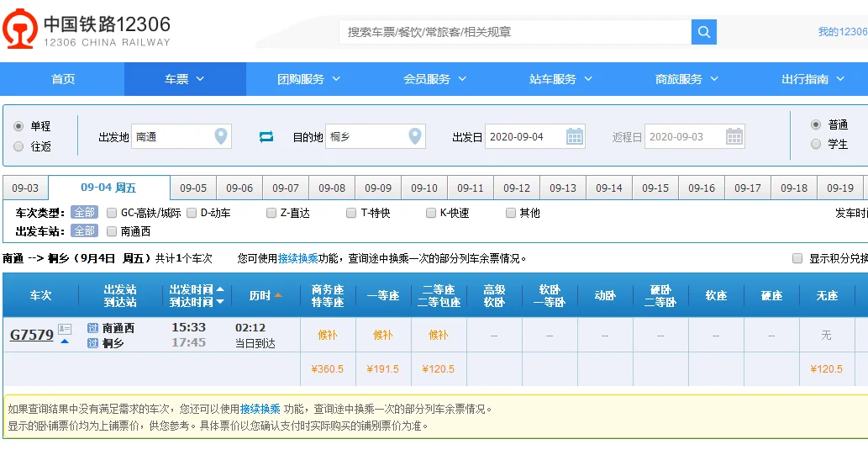The width and height of the screenshot is (868, 471).
Task: Click the ¥120.5 second class price
Action: [x=439, y=369]
